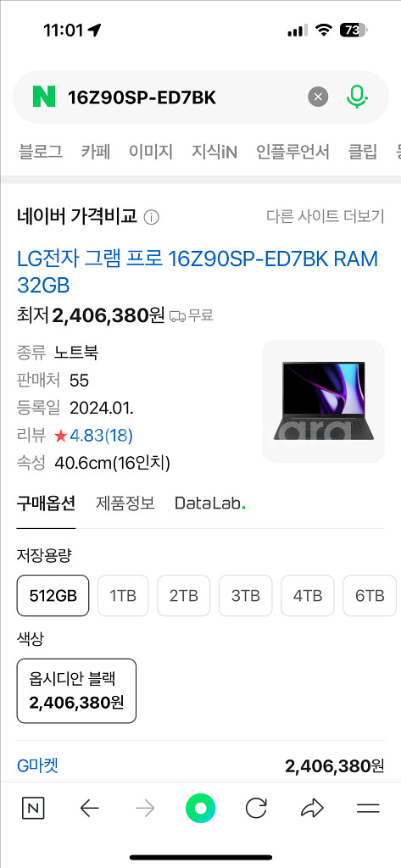Screen dimensions: 401x868
Task: Clear the search text with X icon
Action: click(318, 97)
